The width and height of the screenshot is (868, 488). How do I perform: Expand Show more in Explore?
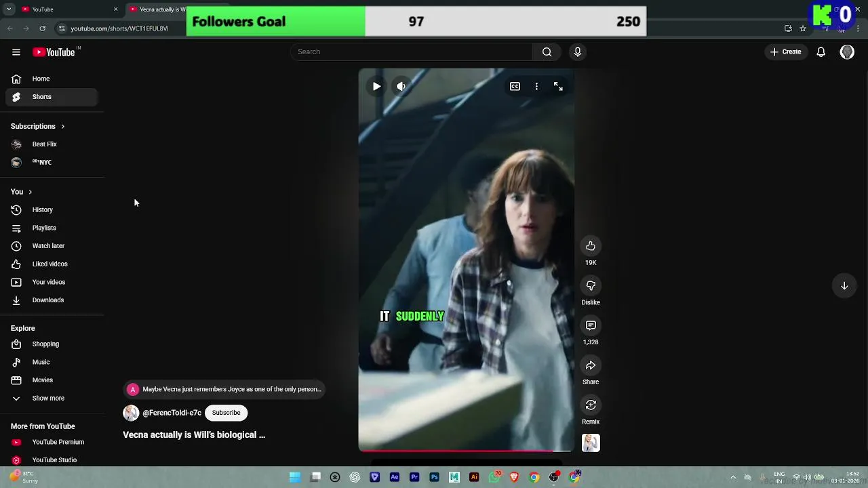[x=52, y=399]
